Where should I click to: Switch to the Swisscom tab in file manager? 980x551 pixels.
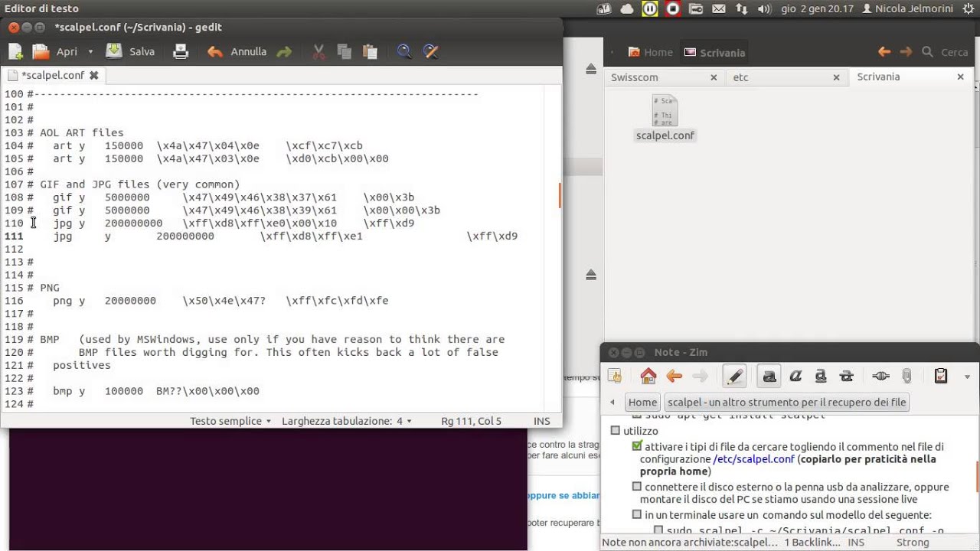(x=635, y=77)
